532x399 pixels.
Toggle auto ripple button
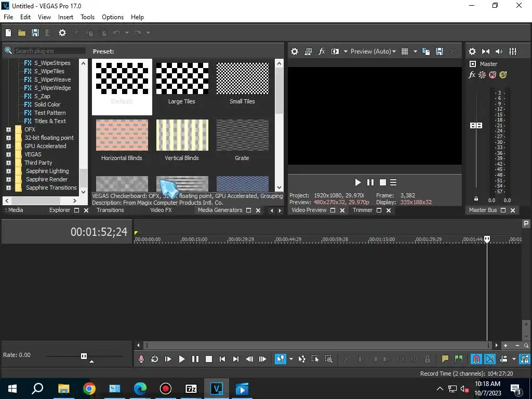tap(503, 359)
